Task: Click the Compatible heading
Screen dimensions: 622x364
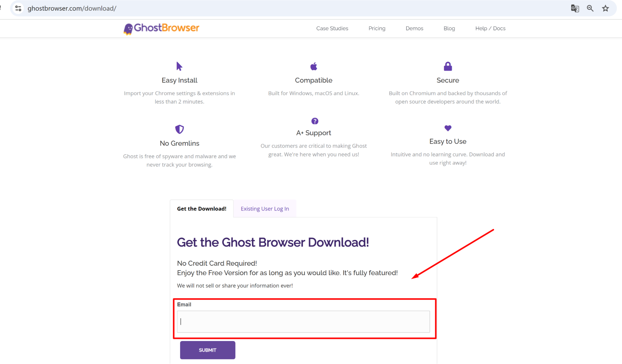Action: pos(314,80)
